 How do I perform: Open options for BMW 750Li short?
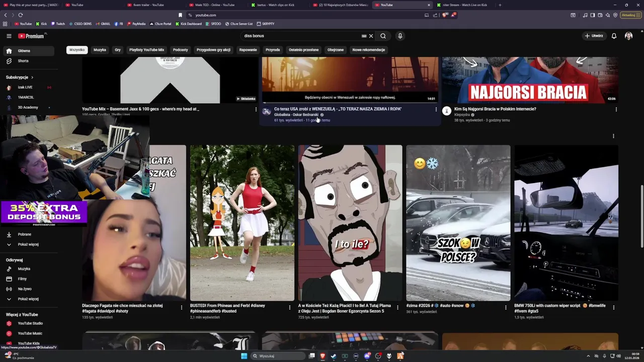click(x=613, y=307)
